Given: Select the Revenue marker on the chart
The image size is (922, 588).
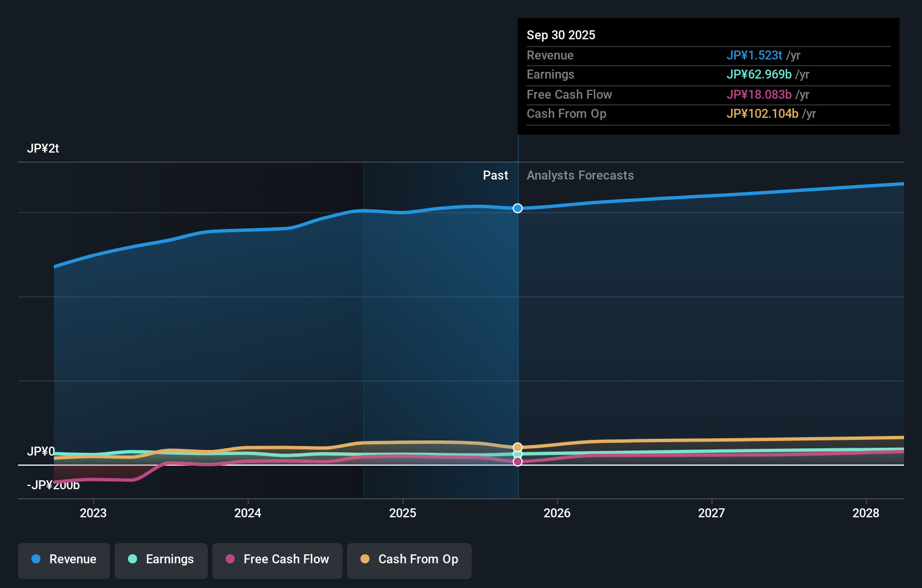Looking at the screenshot, I should (x=517, y=208).
